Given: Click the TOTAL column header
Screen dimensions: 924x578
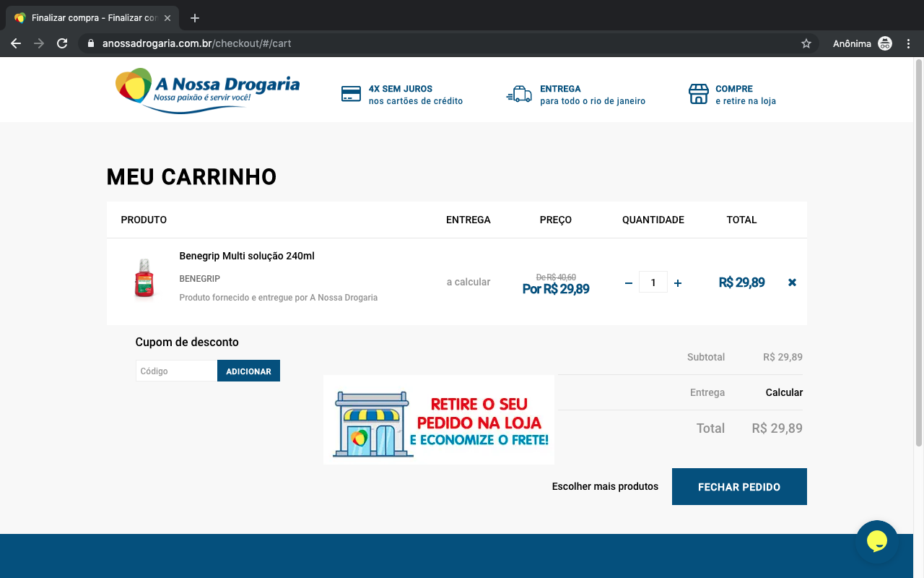Looking at the screenshot, I should click(x=741, y=220).
